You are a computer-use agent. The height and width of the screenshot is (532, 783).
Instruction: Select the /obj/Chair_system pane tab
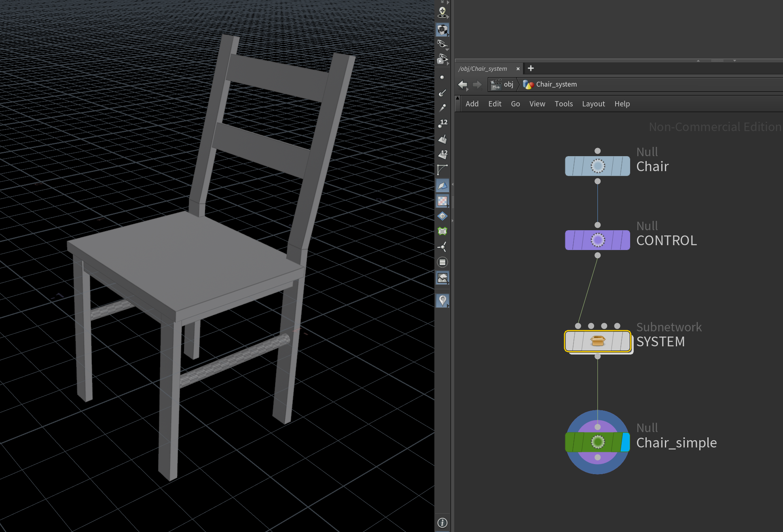point(483,69)
